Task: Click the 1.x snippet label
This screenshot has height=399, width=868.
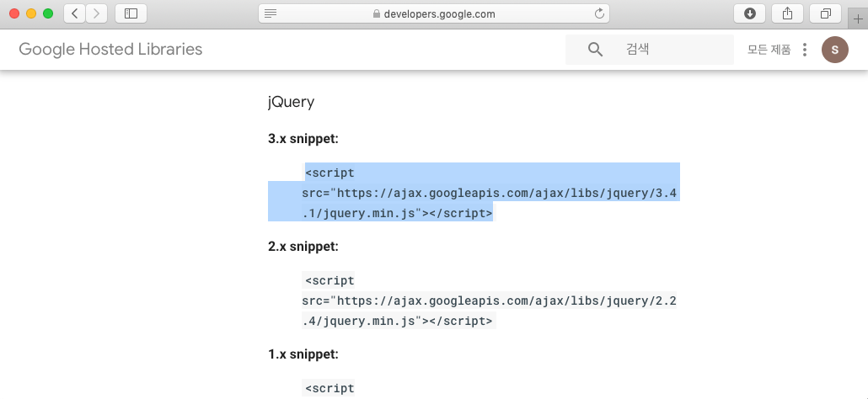Action: point(303,354)
